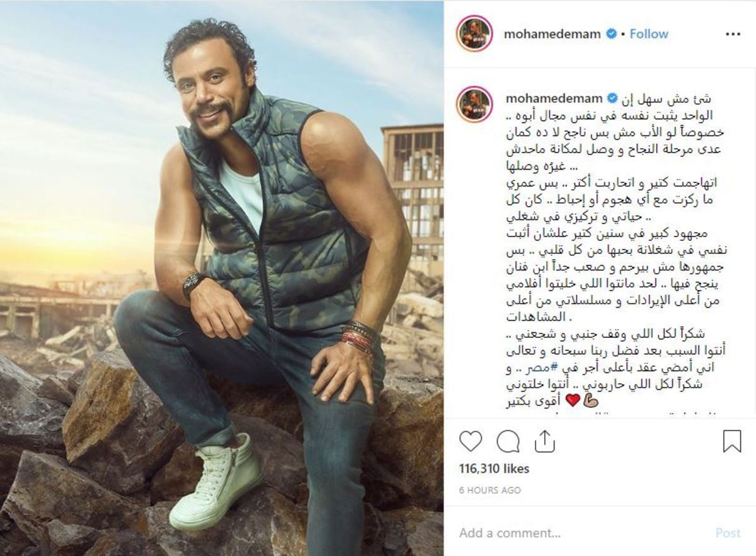The width and height of the screenshot is (756, 556).
Task: Click the header profile avatar
Action: 475,34
